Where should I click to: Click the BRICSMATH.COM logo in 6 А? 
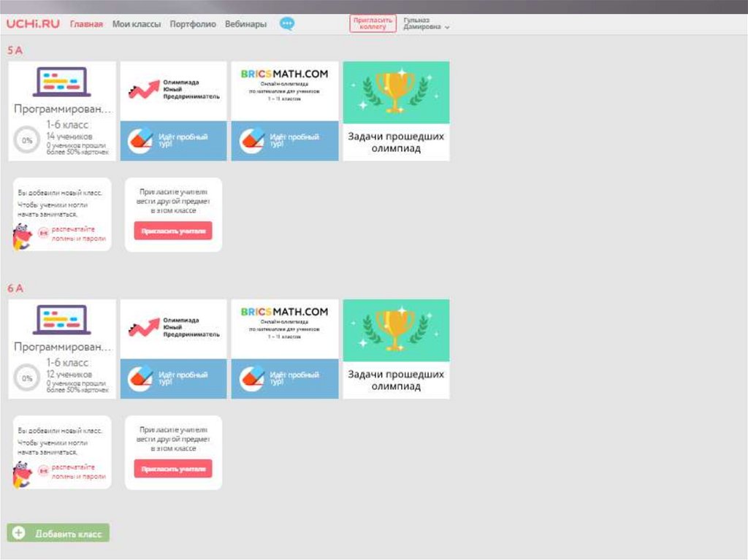click(284, 312)
